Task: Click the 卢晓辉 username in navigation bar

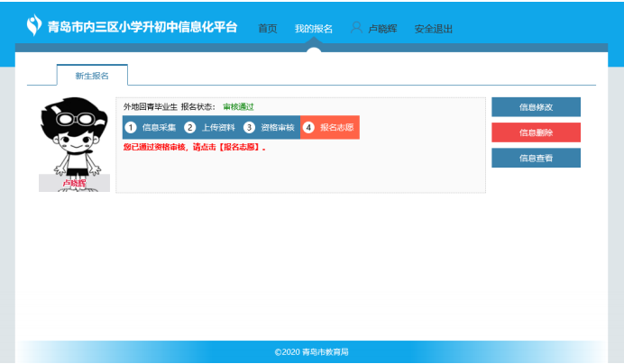Action: pyautogui.click(x=385, y=29)
